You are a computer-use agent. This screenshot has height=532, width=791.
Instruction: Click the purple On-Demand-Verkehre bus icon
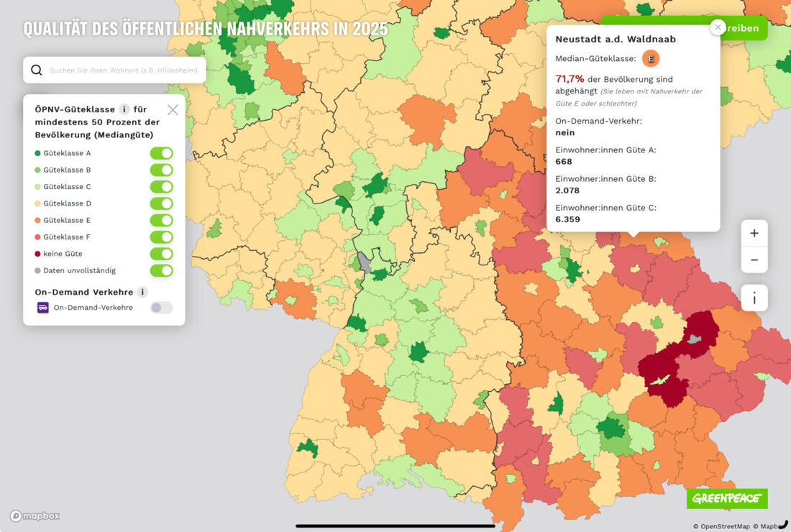click(45, 307)
